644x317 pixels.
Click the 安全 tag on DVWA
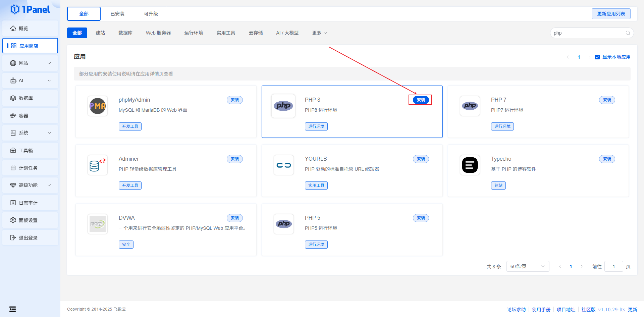(126, 245)
